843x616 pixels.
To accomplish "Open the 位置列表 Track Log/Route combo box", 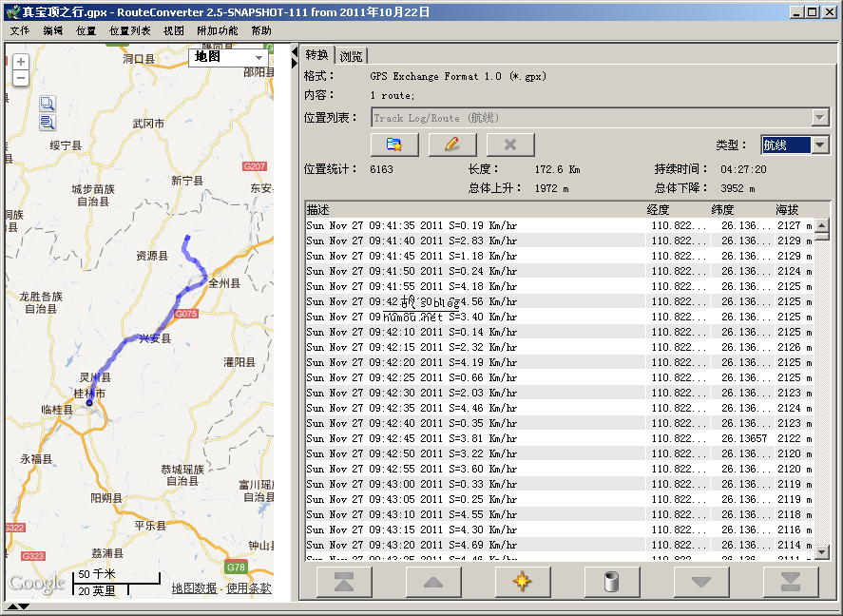I will click(x=820, y=118).
